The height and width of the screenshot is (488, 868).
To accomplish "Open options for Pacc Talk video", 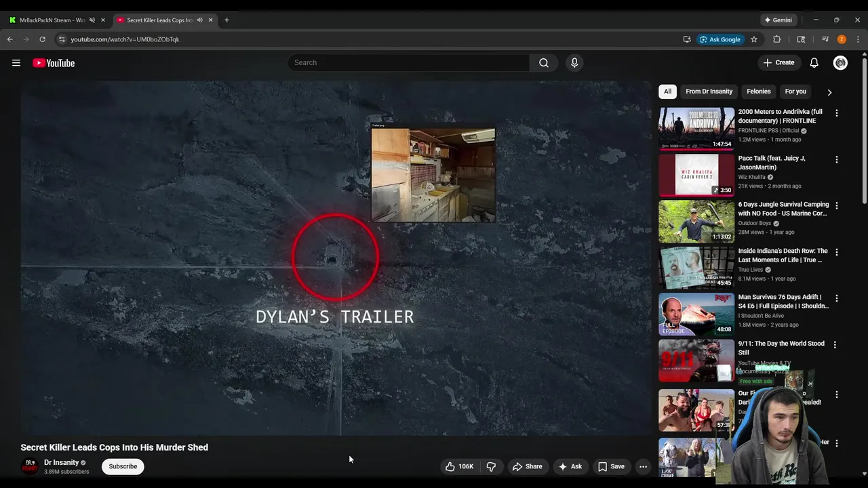I will [836, 160].
